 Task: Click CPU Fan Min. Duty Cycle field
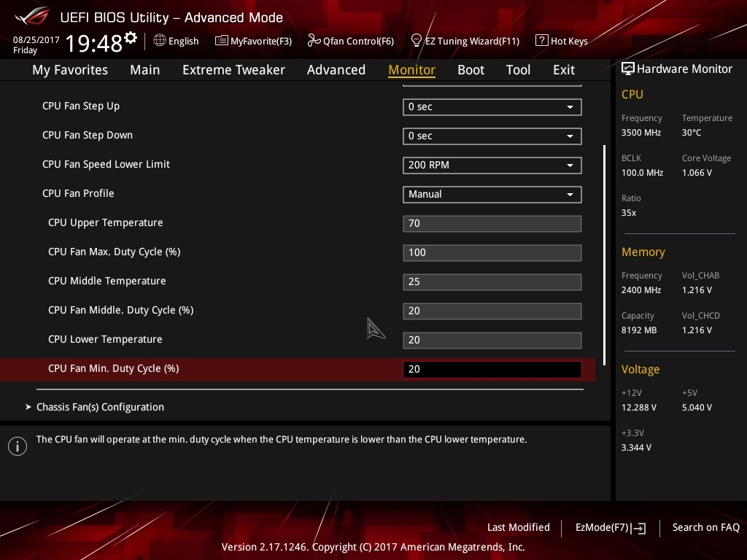492,369
